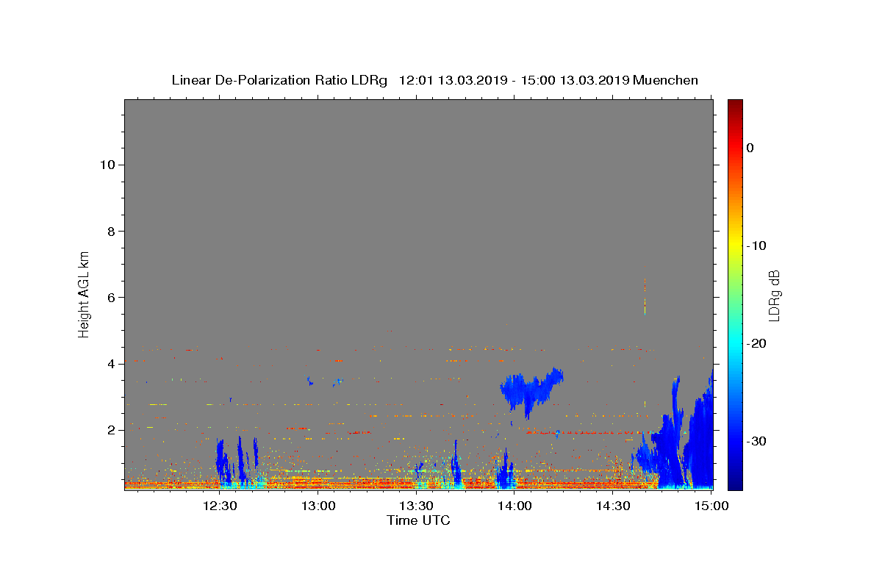Click the "Muenchen" location label in title
Screen dimensions: 882x588
665,80
